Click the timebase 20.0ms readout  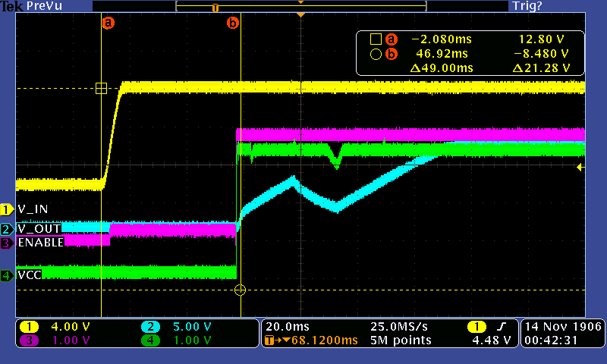288,327
